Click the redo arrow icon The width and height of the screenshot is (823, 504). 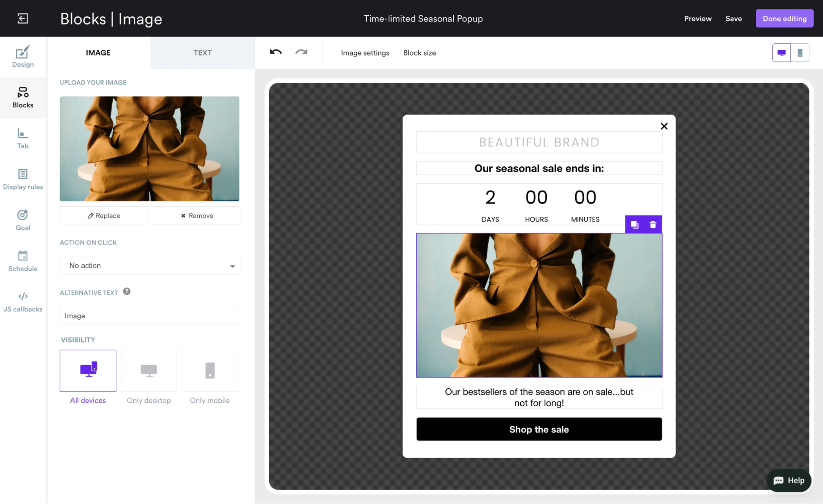pos(301,52)
